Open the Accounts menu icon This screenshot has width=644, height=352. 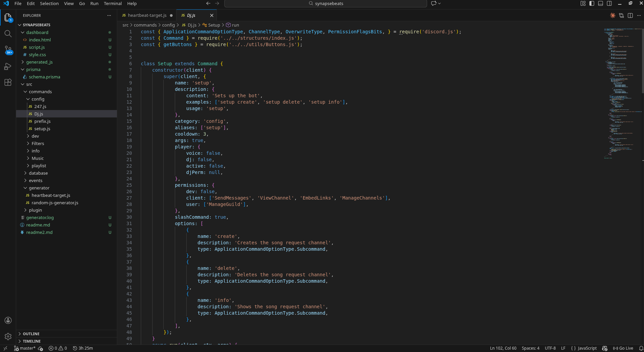click(8, 320)
